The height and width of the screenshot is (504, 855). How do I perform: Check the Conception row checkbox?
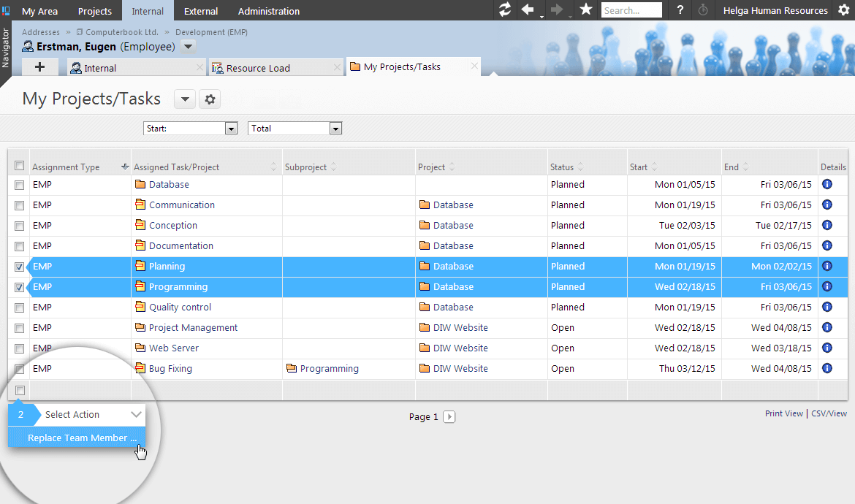(x=19, y=226)
